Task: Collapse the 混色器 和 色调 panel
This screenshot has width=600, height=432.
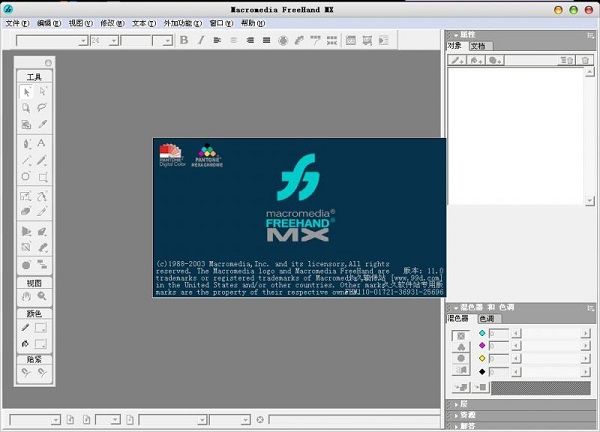Action: pyautogui.click(x=456, y=308)
